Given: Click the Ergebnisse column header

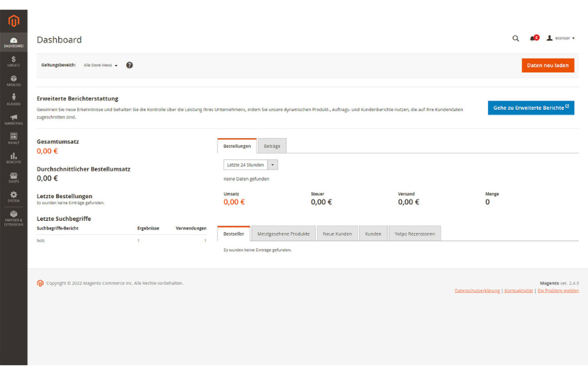Looking at the screenshot, I should point(148,228).
